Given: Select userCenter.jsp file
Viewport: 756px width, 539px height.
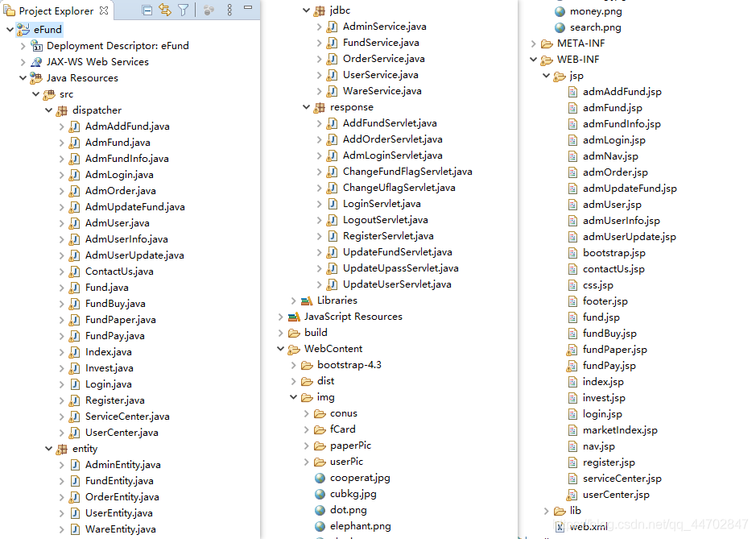Looking at the screenshot, I should (616, 495).
